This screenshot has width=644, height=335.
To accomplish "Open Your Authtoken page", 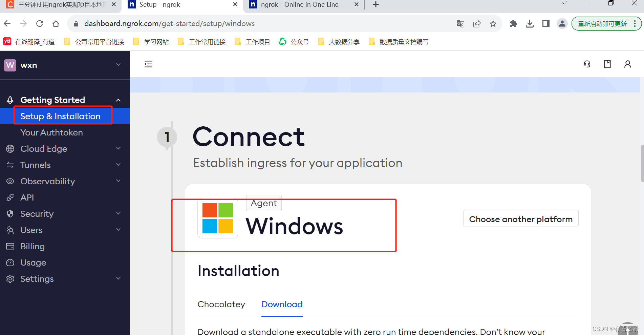I will pyautogui.click(x=51, y=132).
